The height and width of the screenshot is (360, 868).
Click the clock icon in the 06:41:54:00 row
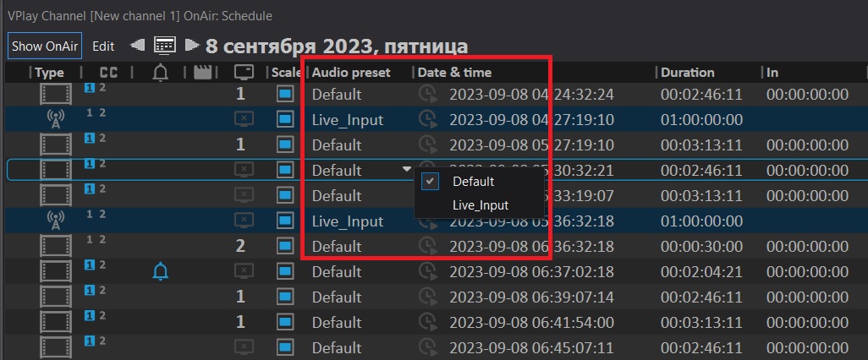click(x=427, y=323)
